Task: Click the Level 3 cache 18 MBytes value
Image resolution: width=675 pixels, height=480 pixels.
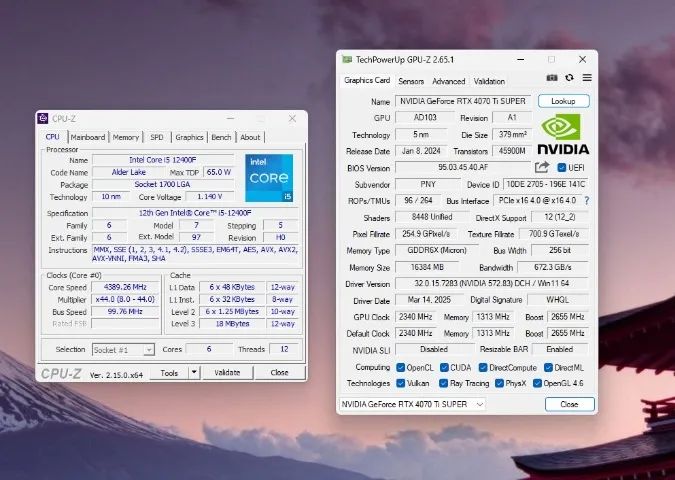Action: coord(232,324)
